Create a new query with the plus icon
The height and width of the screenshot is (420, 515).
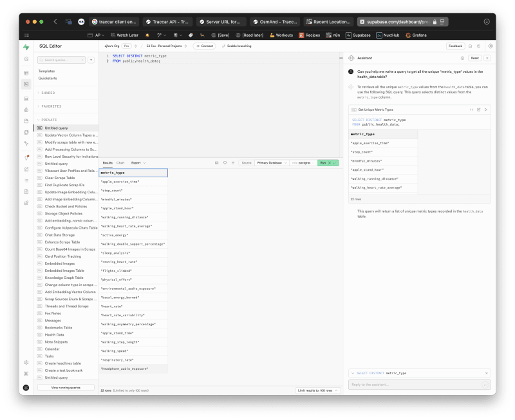(x=91, y=59)
